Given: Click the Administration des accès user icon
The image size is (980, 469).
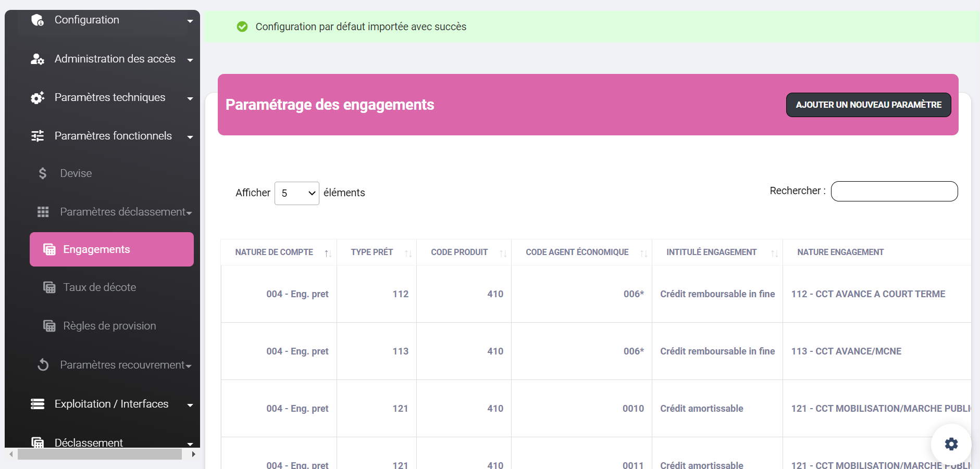Looking at the screenshot, I should tap(38, 59).
